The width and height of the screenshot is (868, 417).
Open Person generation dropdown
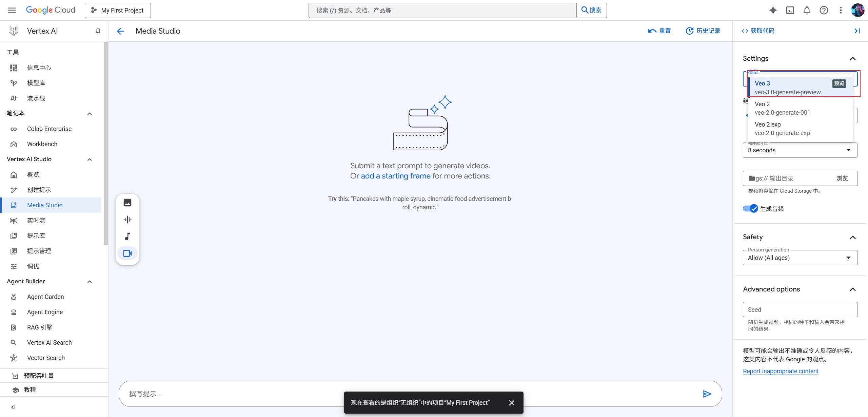(x=800, y=258)
